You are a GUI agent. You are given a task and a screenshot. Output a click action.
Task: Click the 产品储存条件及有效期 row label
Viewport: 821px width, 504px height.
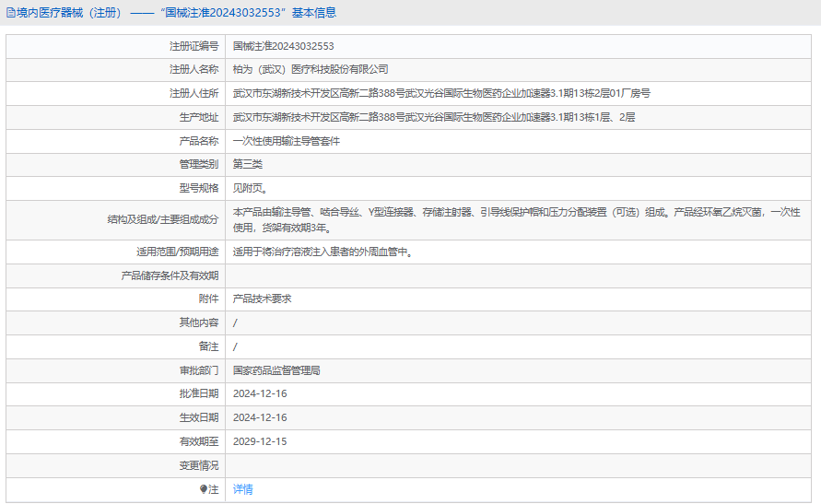point(170,275)
